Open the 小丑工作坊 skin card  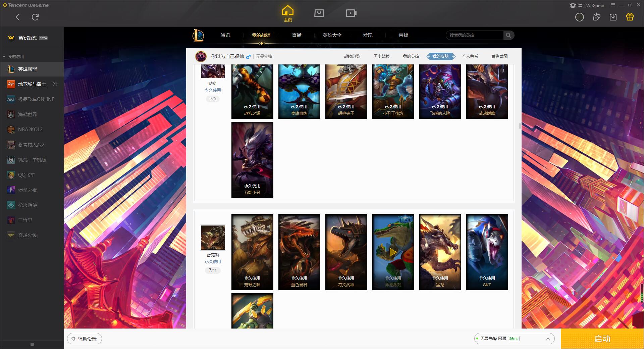pos(393,91)
